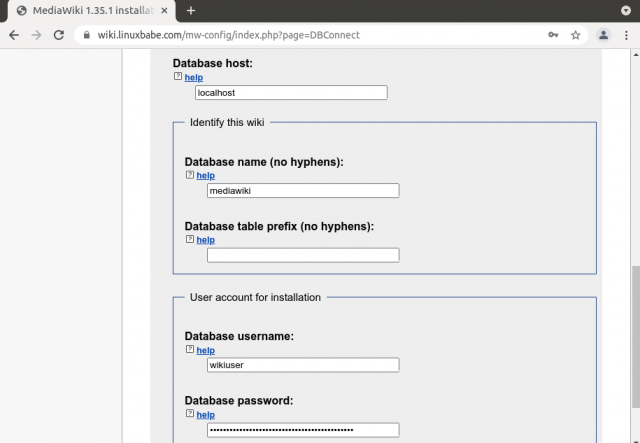Image resolution: width=640 pixels, height=443 pixels.
Task: Focus the Database password field
Action: (x=302, y=430)
